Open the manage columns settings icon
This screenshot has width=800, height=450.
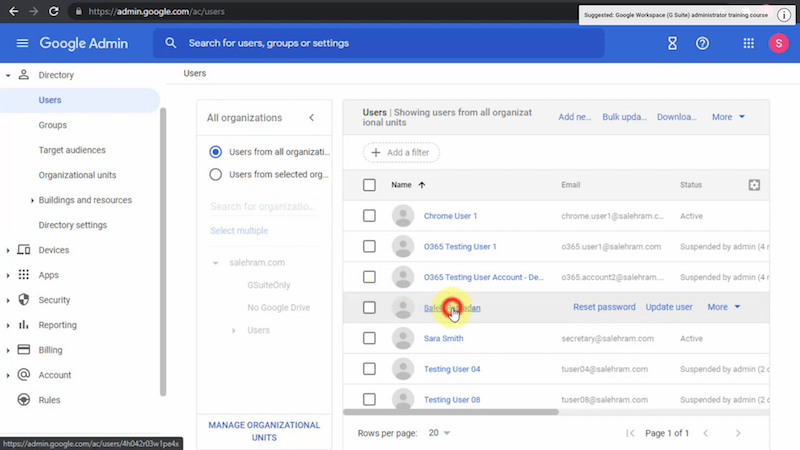[x=754, y=185]
